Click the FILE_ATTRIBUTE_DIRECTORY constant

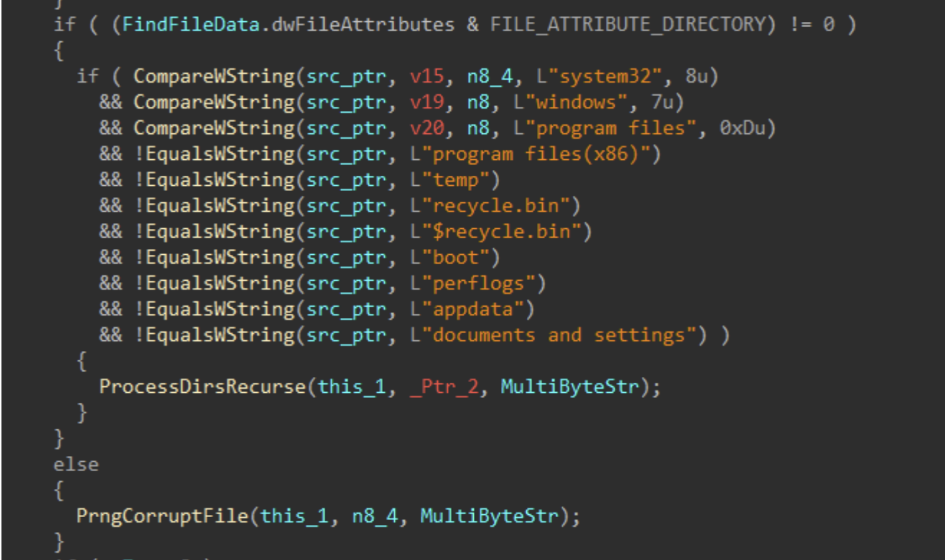(x=627, y=23)
